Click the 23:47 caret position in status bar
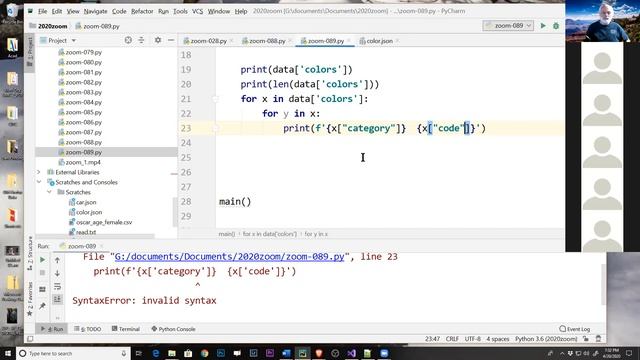 click(432, 339)
